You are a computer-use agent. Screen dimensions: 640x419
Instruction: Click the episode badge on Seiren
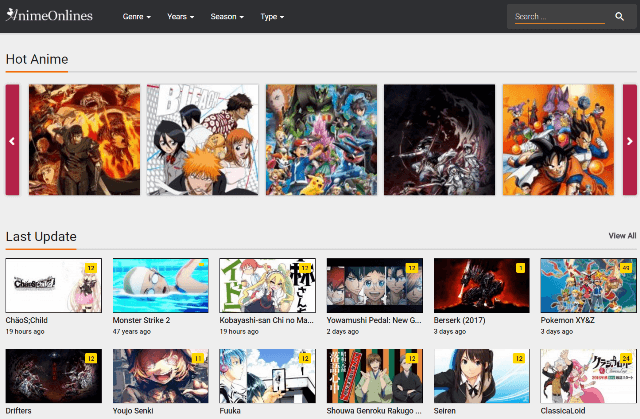[x=519, y=359]
